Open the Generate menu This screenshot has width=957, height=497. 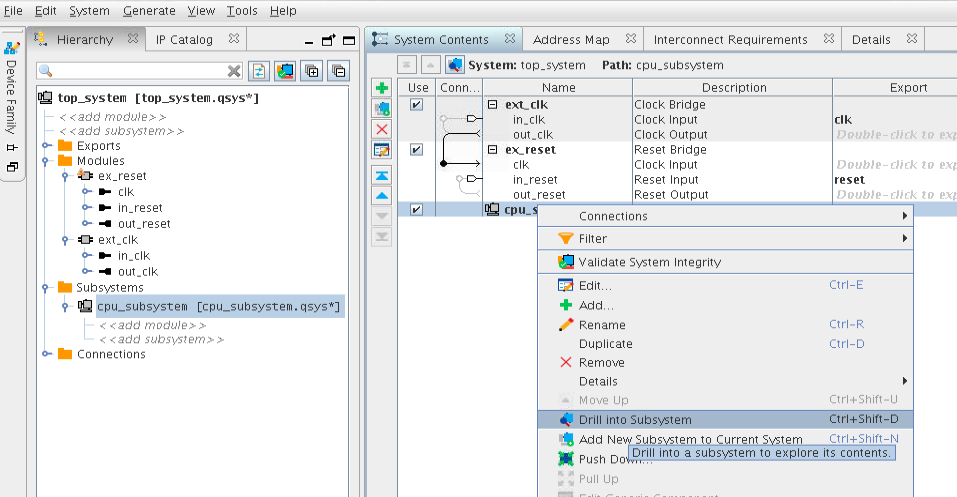click(148, 11)
